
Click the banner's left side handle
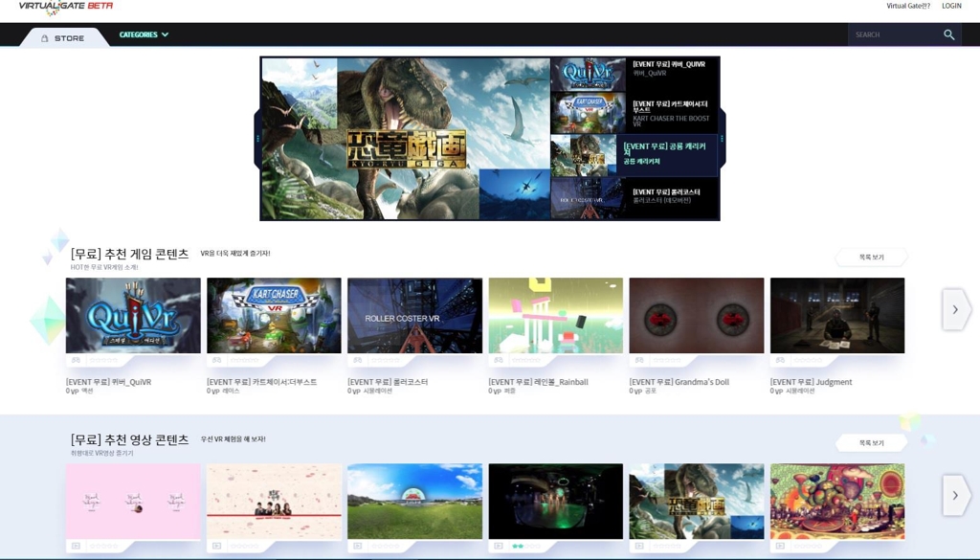click(x=257, y=139)
